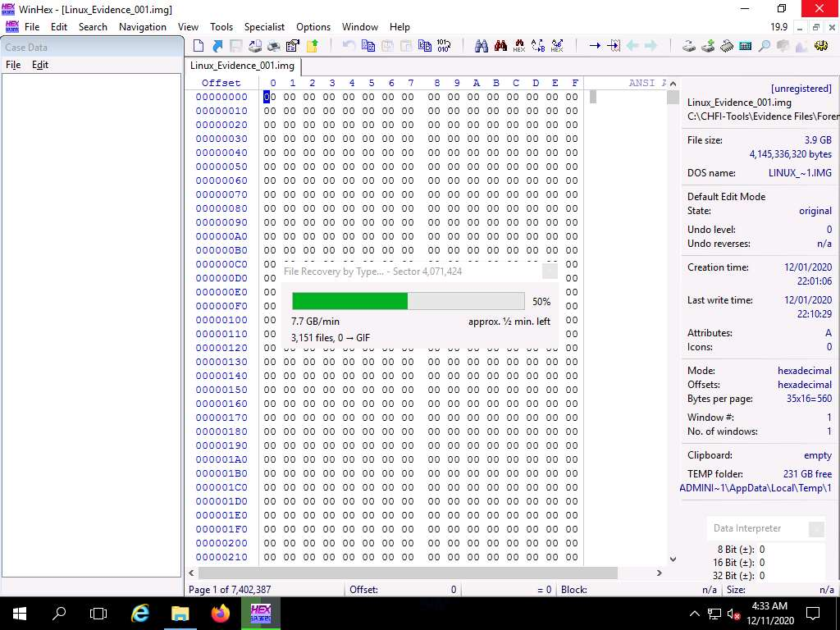Click the Offset field in the status bar

pyautogui.click(x=402, y=590)
